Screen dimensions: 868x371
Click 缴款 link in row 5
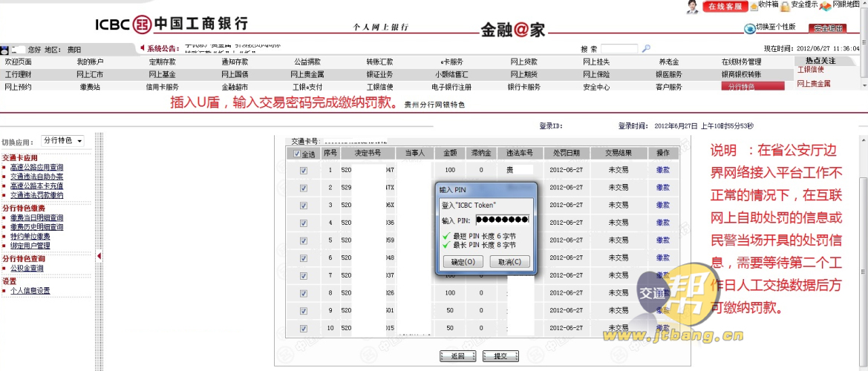662,240
